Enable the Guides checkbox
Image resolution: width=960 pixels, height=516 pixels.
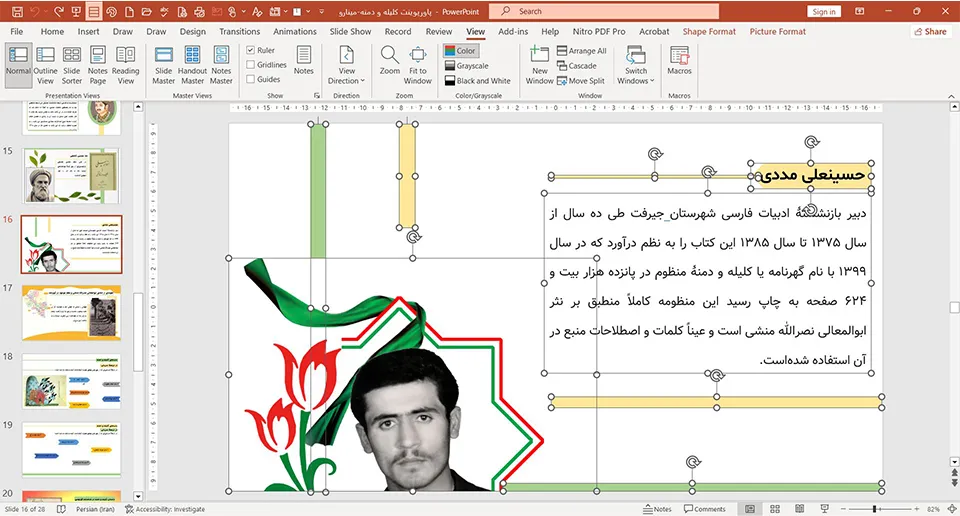pos(250,79)
